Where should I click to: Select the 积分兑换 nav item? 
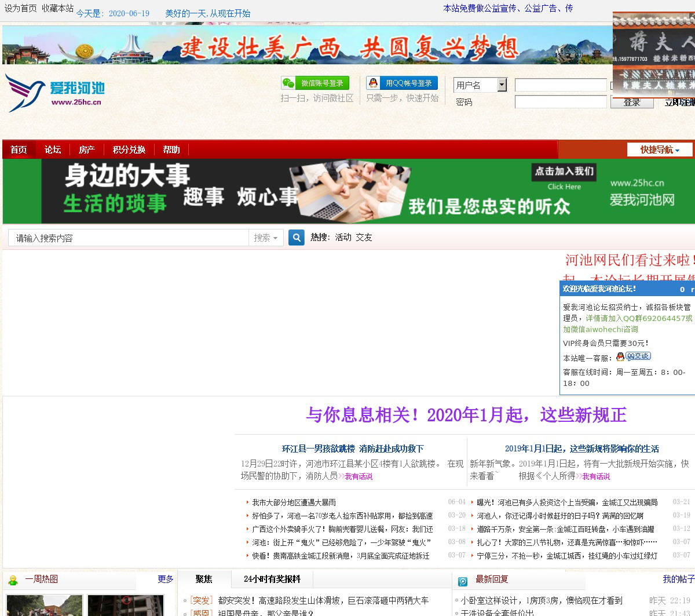129,150
